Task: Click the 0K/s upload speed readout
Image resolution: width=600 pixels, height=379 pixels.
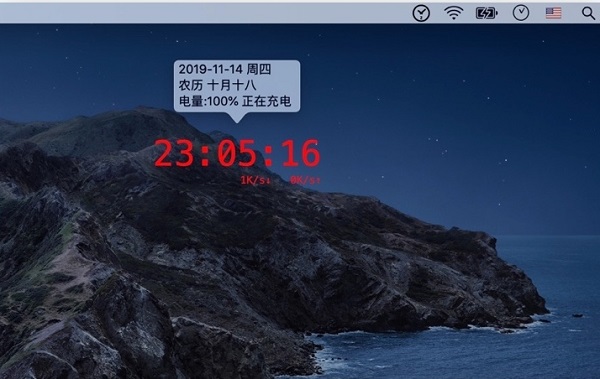Action: click(x=305, y=180)
